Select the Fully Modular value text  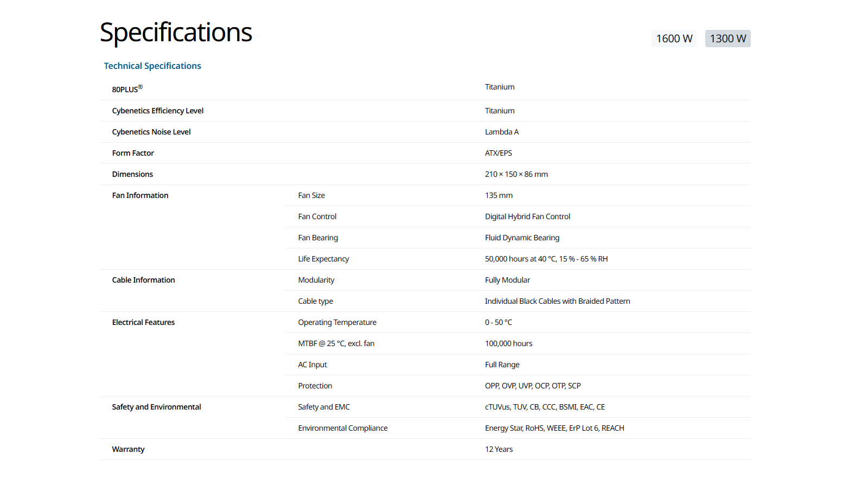507,280
